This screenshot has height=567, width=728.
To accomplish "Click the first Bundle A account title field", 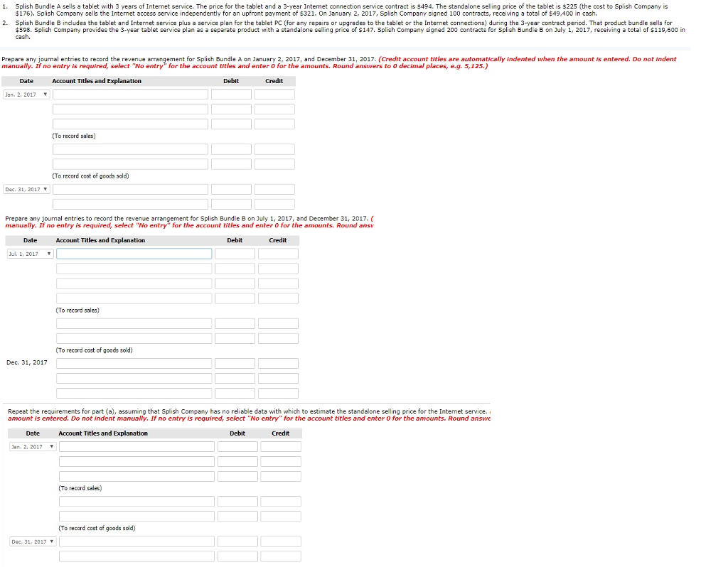I will (129, 94).
